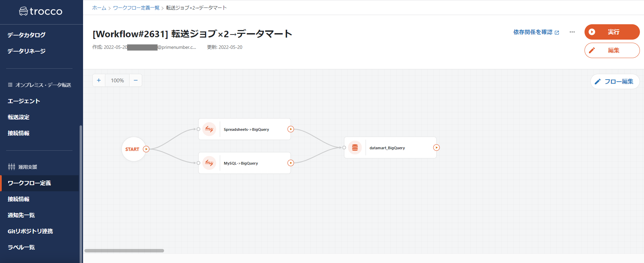The height and width of the screenshot is (263, 644).
Task: Click the 運用支援 section icon
Action: click(12, 167)
